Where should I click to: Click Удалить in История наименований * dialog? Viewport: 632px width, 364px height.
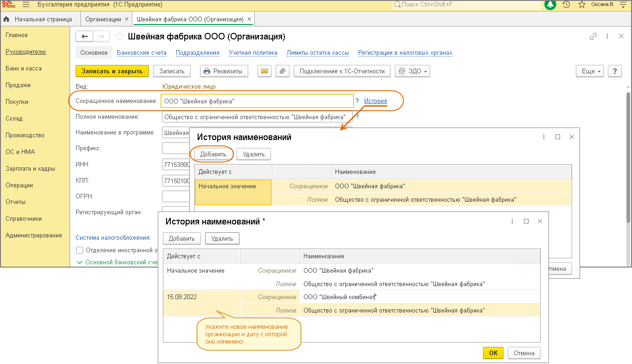click(222, 238)
